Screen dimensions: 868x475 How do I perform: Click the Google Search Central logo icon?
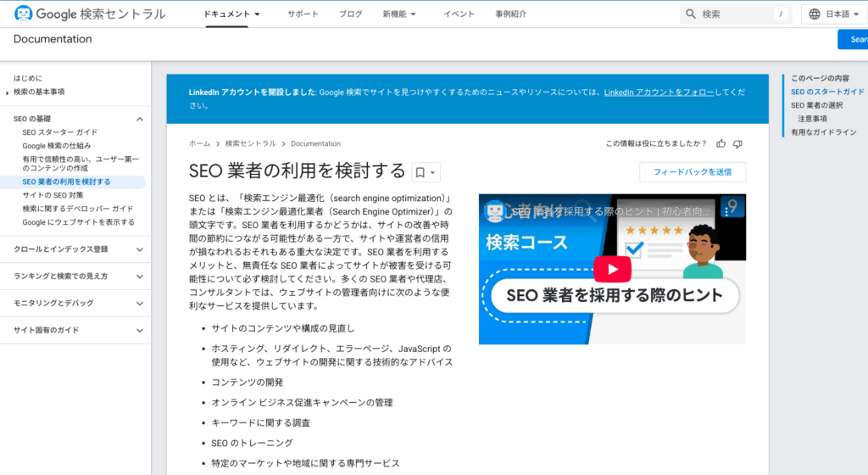(23, 14)
